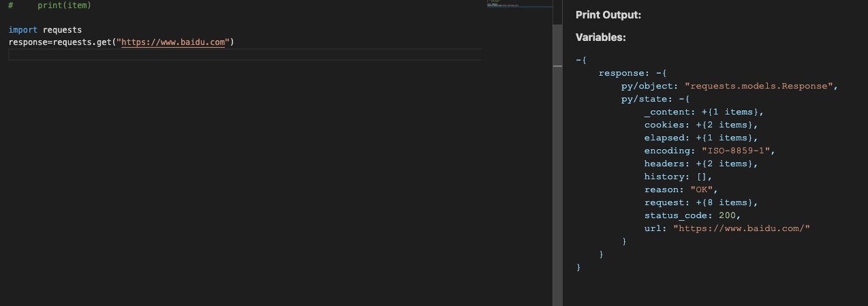Click the Print Output heading
The width and height of the screenshot is (868, 306).
(x=608, y=15)
